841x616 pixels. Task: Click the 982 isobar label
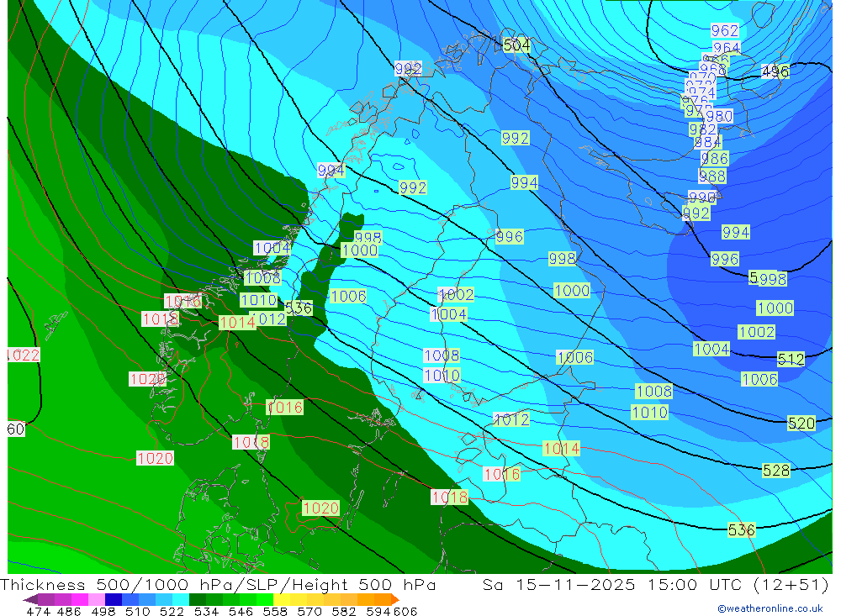click(702, 129)
